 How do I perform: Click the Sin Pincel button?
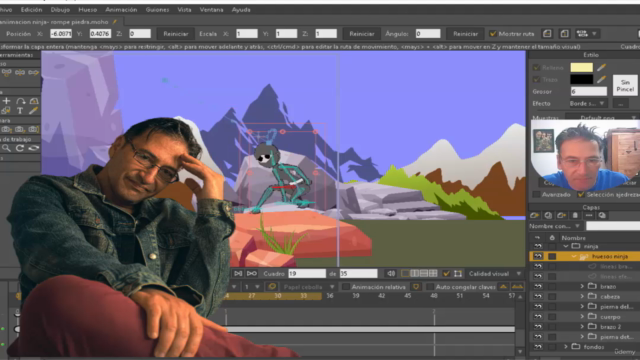click(x=625, y=85)
